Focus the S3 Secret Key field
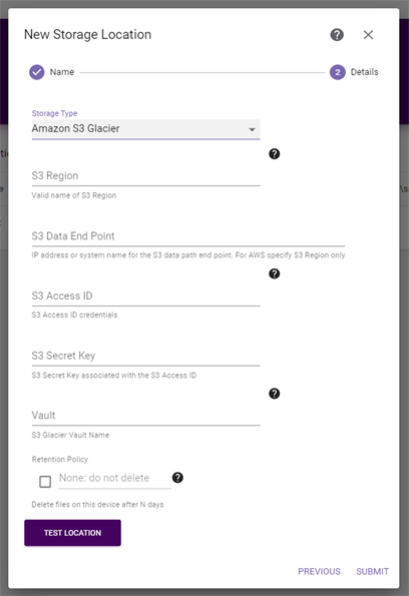 point(146,356)
